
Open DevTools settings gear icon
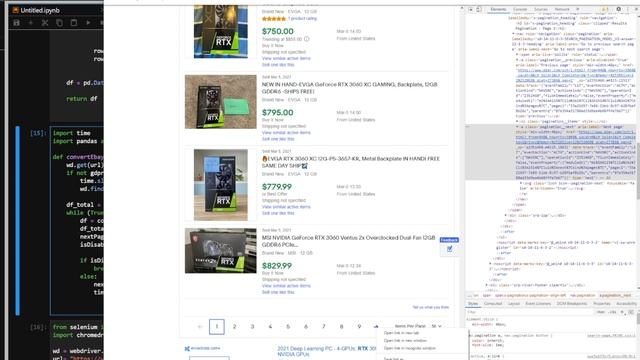(x=619, y=9)
